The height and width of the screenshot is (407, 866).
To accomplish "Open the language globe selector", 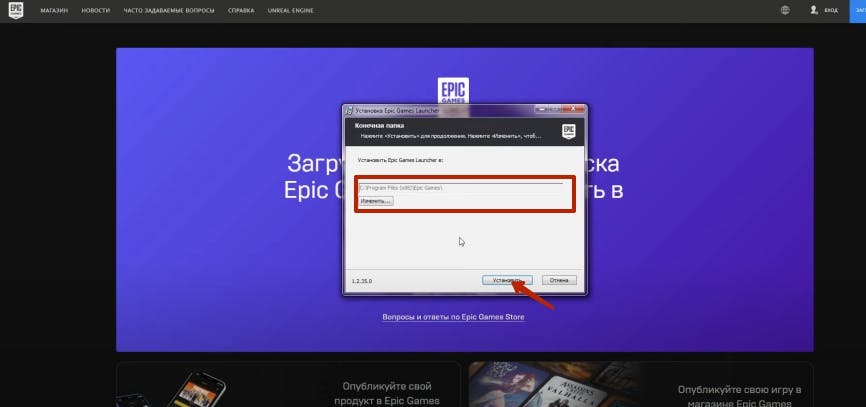I will click(x=785, y=10).
